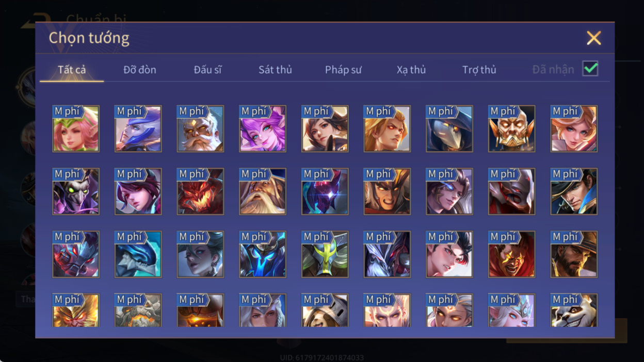
Task: Pick the red demon hero portrait
Action: (200, 191)
